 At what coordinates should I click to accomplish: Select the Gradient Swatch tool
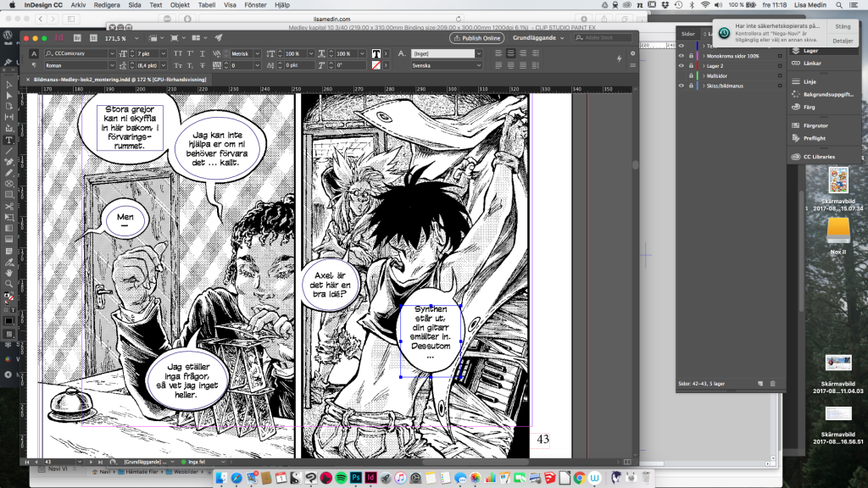(x=9, y=229)
